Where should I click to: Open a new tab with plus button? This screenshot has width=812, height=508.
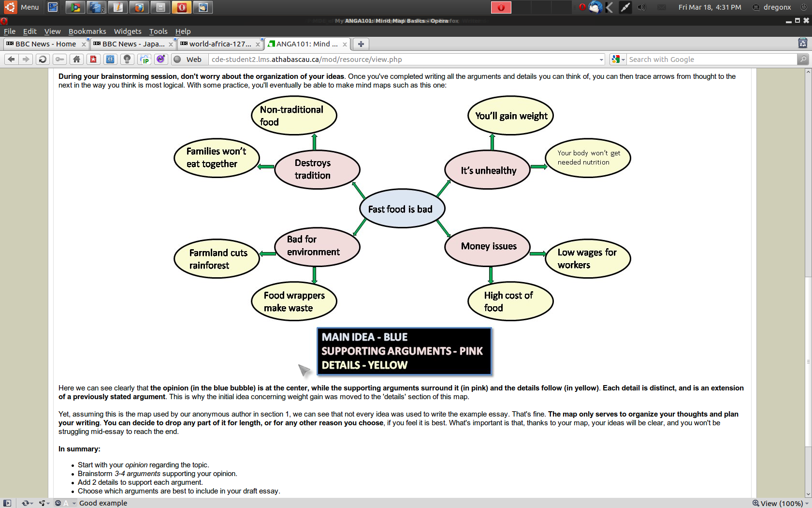361,44
